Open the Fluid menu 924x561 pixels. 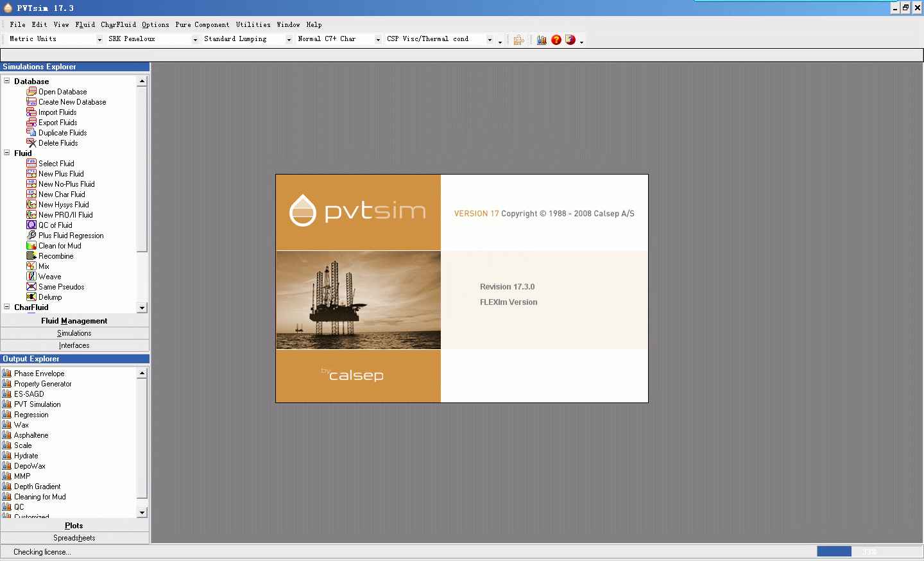(85, 25)
